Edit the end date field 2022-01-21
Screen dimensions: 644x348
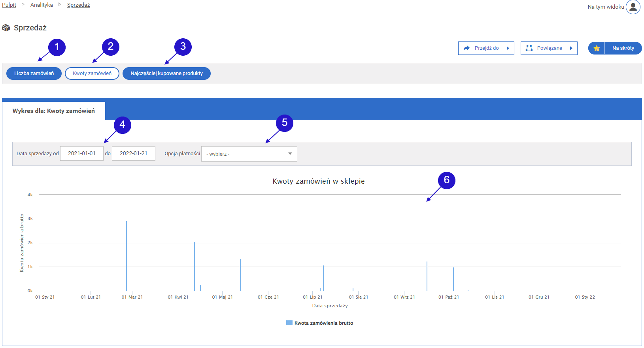click(134, 154)
